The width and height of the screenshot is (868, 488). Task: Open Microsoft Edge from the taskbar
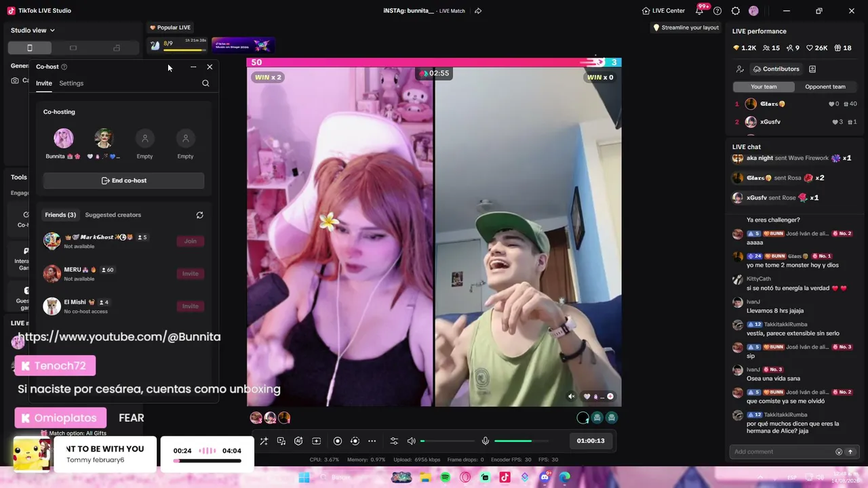[x=565, y=478]
